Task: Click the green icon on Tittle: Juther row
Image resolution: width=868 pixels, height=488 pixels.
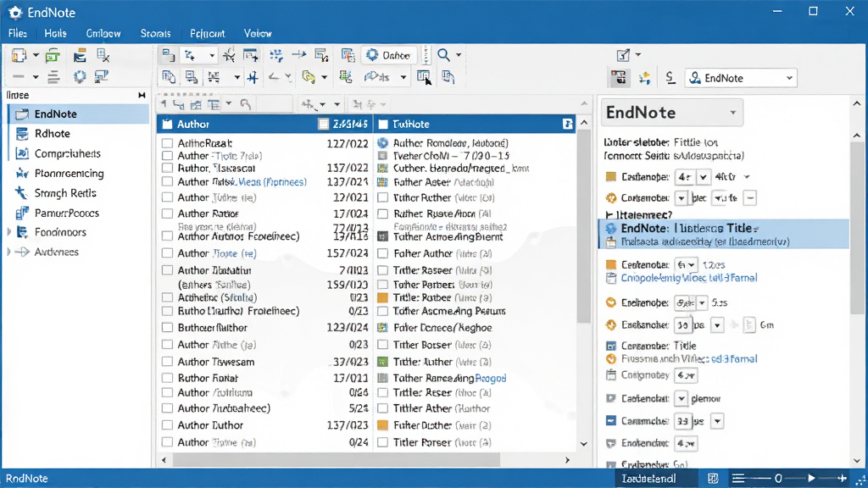Action: (x=382, y=362)
